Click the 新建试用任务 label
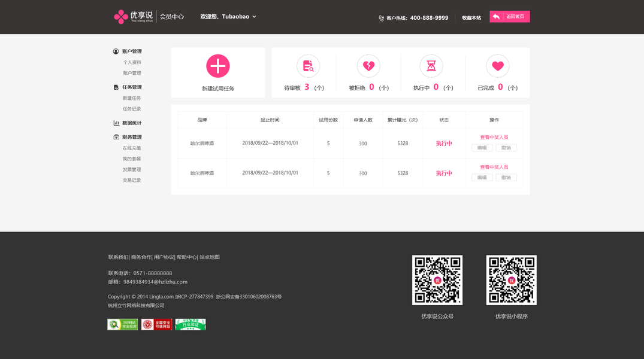 tap(218, 89)
